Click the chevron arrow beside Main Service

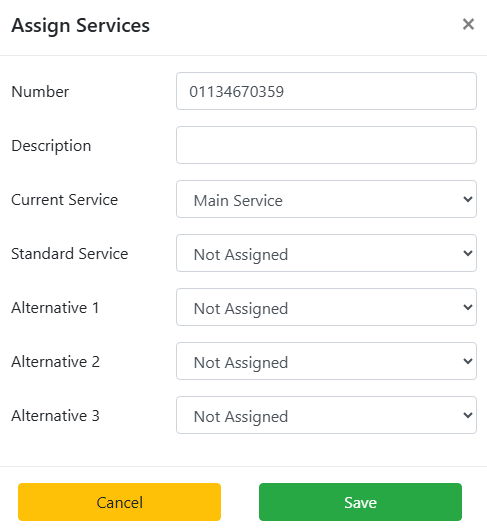point(468,199)
